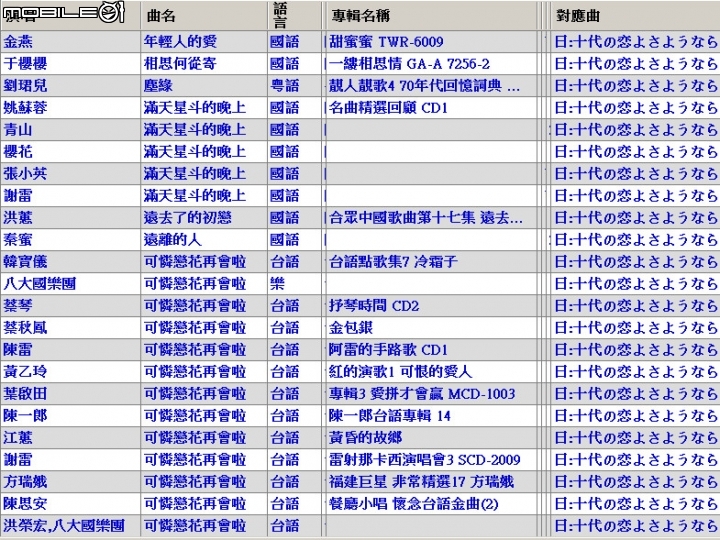
Task: Click the 專輯名稱 column header
Action: [431, 16]
